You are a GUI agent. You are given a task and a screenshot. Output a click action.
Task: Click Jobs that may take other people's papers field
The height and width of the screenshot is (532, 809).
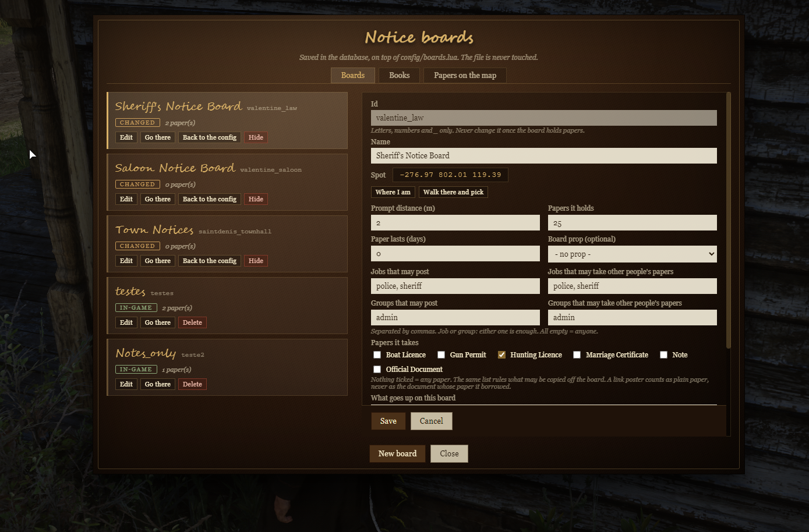coord(633,286)
